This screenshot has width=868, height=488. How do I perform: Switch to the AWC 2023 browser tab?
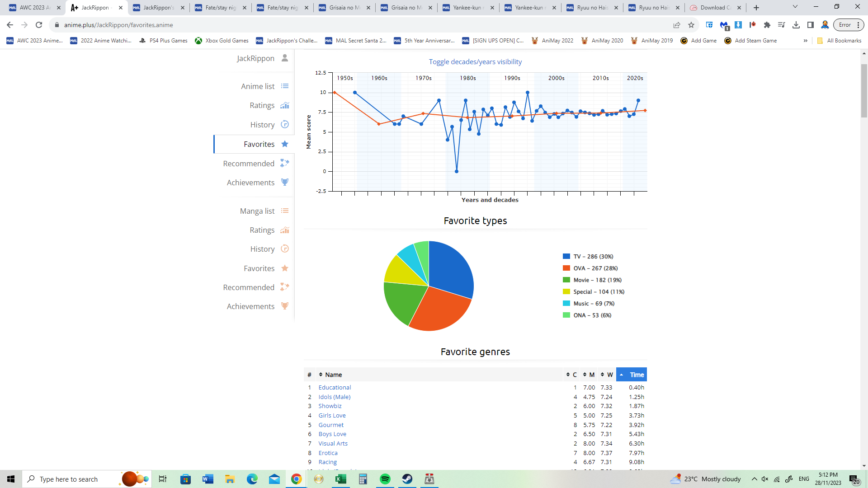32,8
